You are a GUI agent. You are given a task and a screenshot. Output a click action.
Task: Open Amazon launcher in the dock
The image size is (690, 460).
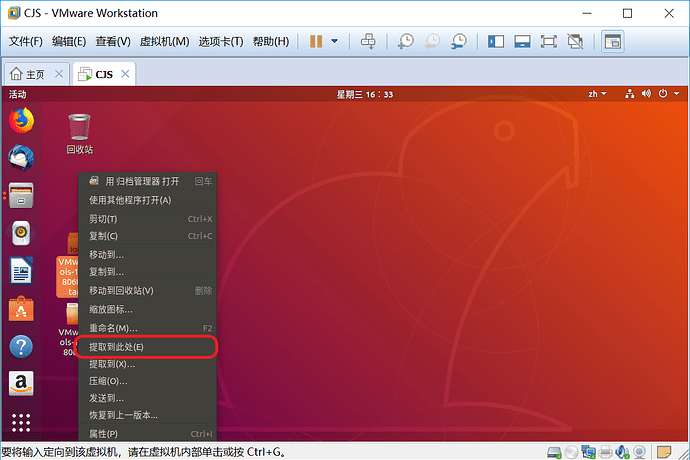(x=21, y=383)
